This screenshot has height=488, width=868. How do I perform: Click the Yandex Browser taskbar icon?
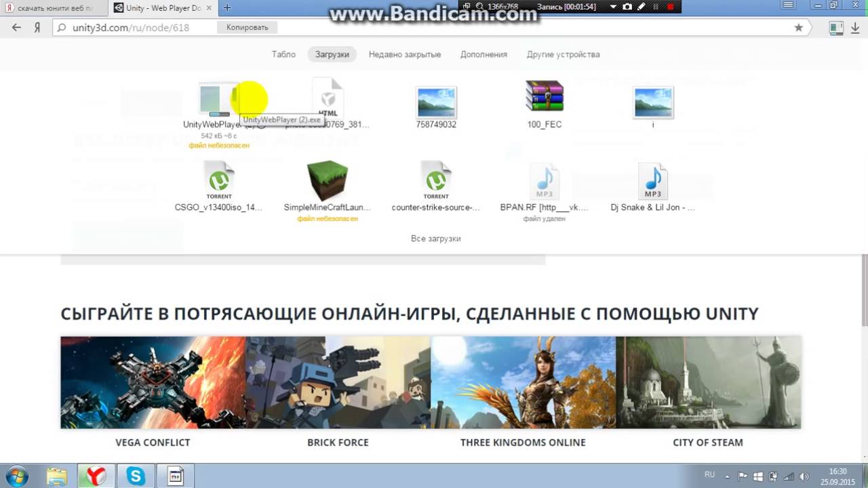(x=96, y=476)
